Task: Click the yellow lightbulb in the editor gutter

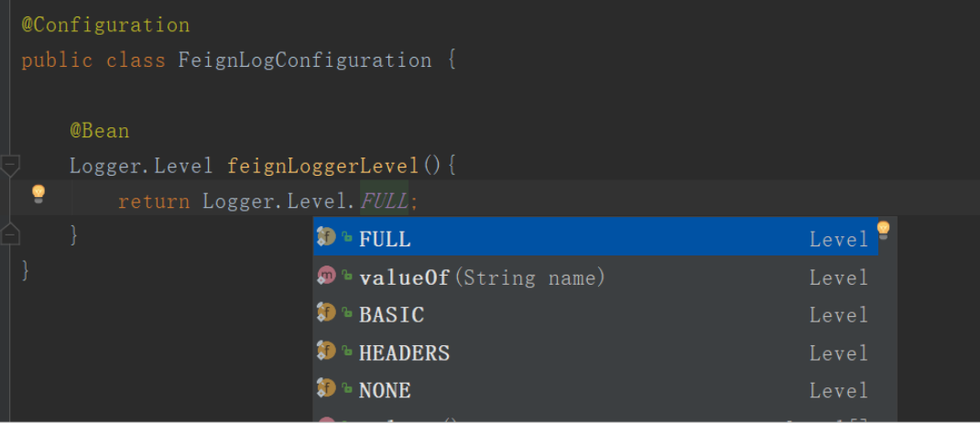Action: 38,193
